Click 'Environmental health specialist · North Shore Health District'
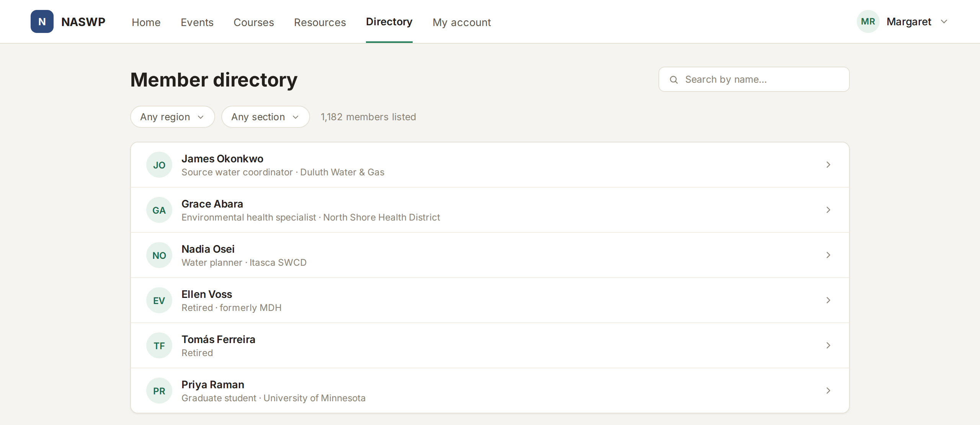This screenshot has height=425, width=980. [x=311, y=217]
